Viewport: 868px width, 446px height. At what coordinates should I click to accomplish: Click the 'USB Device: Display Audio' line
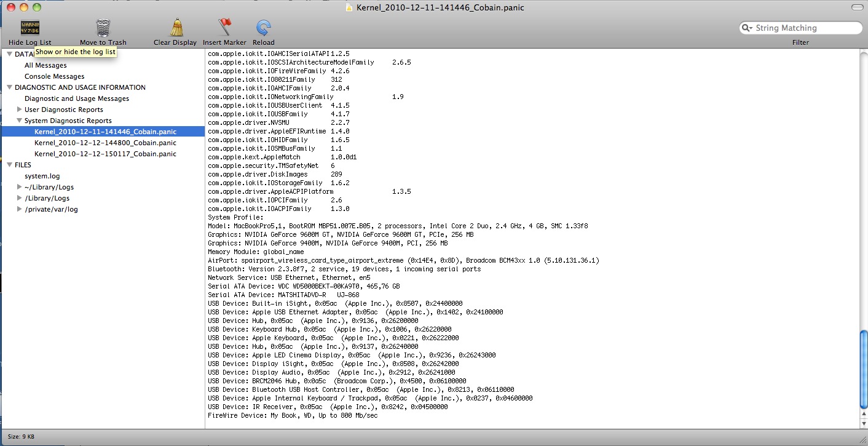(x=331, y=372)
